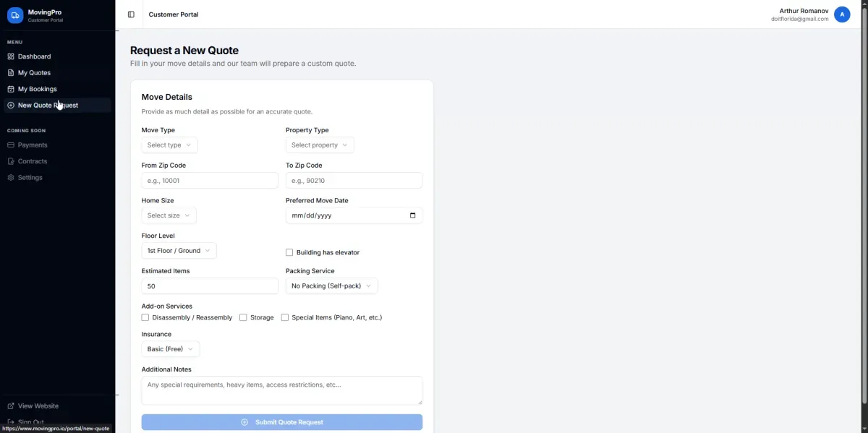Screen dimensions: 868x433
Task: Click the View Website external link icon
Action: [11, 406]
